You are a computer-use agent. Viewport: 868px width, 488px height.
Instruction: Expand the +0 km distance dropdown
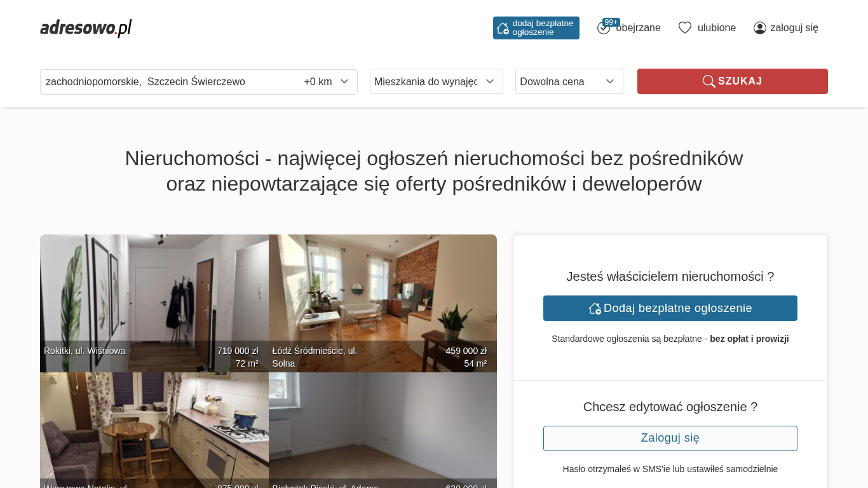tap(327, 82)
